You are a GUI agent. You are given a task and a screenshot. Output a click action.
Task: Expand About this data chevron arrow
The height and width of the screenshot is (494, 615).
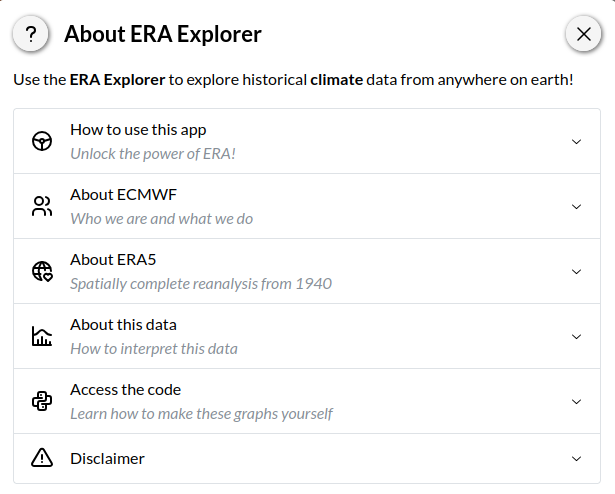[x=576, y=336]
